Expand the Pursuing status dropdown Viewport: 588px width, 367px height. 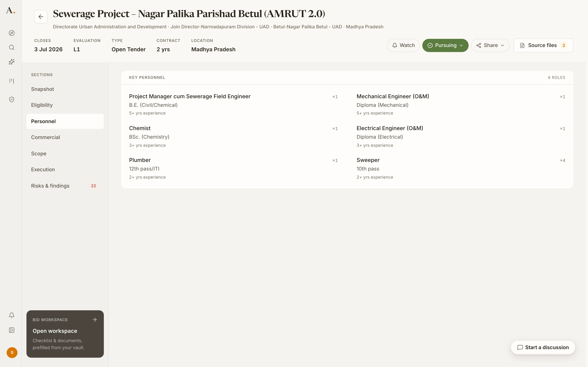(445, 45)
